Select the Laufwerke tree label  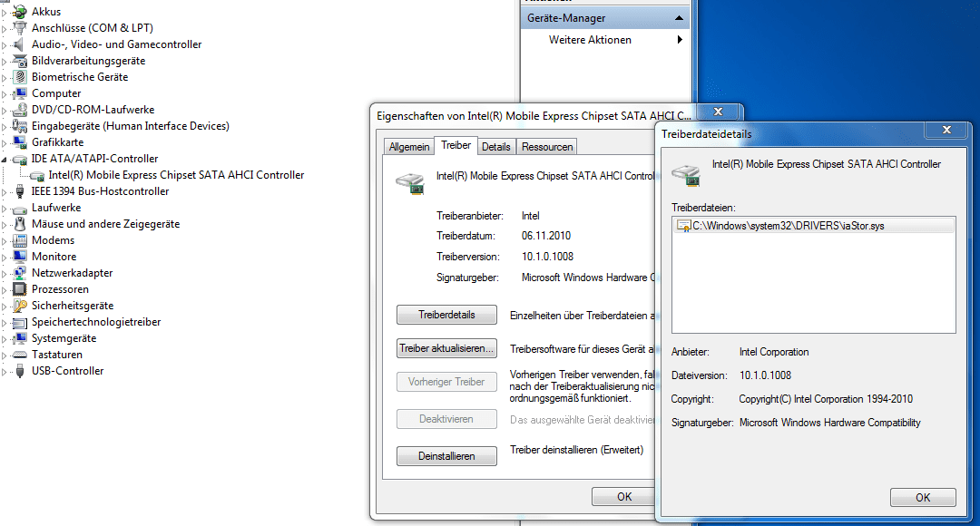[56, 208]
